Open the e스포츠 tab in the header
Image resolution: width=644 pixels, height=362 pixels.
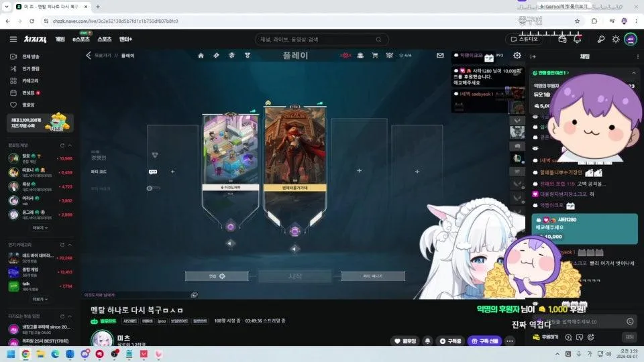81,39
